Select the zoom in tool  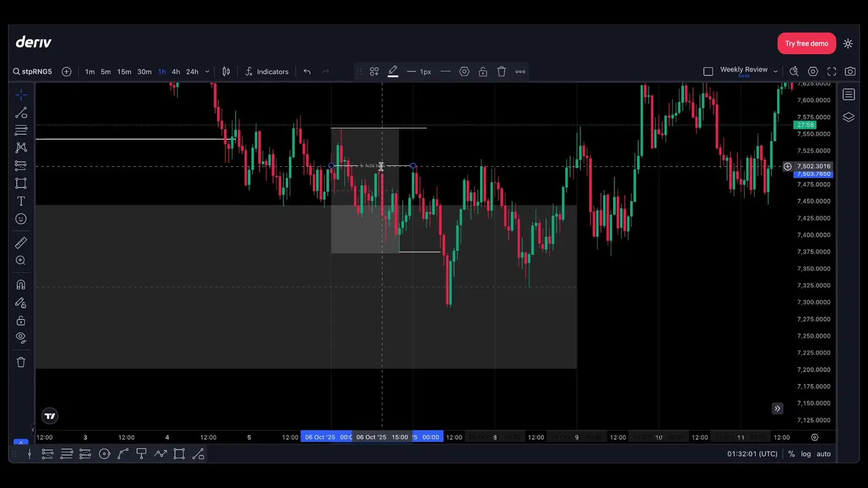pyautogui.click(x=21, y=260)
